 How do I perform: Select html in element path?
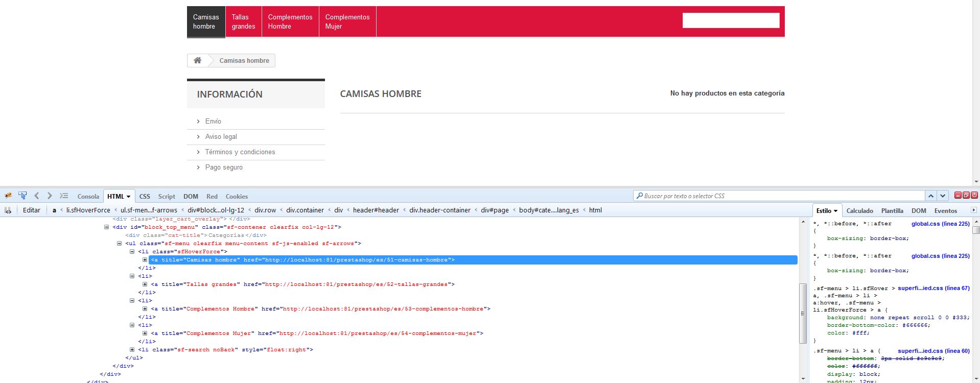595,210
